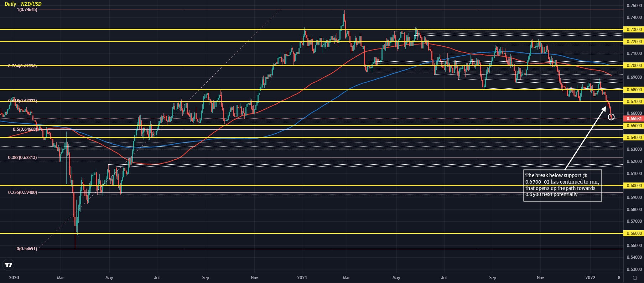Open chart settings gear icon
644x283 pixels.
635,277
